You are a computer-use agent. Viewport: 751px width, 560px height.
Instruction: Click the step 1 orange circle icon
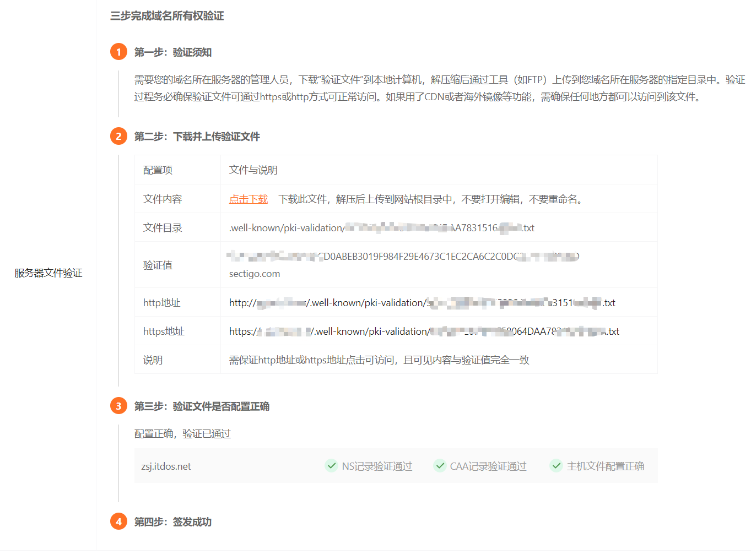[x=118, y=52]
